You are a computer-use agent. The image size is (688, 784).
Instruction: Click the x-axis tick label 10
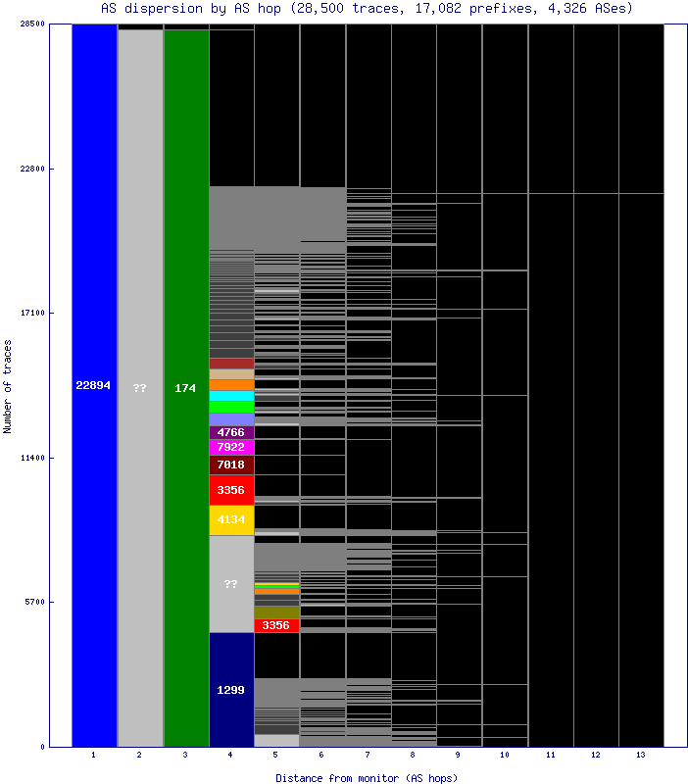(x=505, y=756)
